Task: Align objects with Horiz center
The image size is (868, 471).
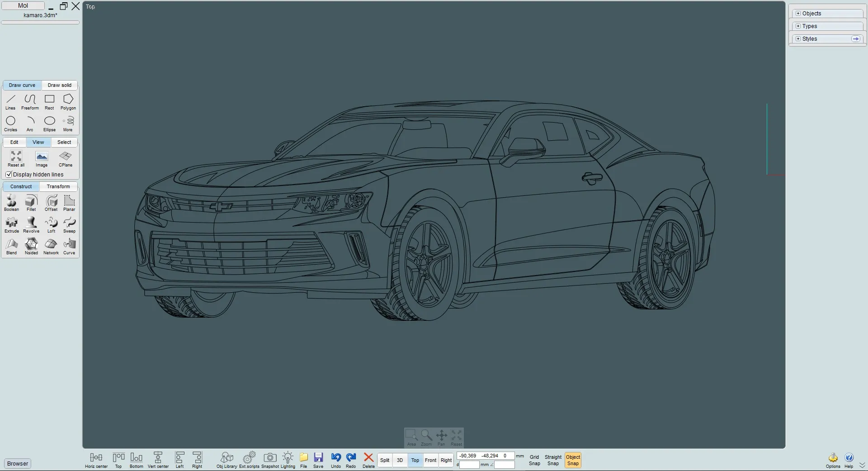Action: pos(96,460)
